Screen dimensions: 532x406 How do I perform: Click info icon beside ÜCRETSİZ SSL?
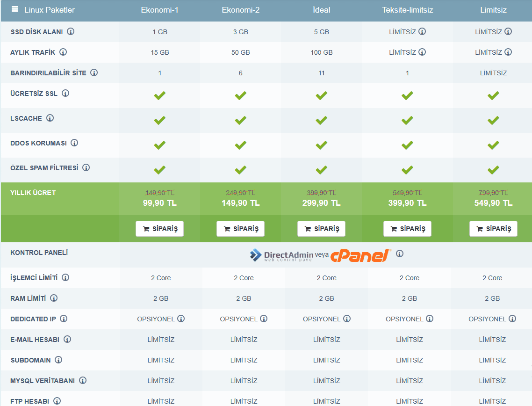pos(65,93)
